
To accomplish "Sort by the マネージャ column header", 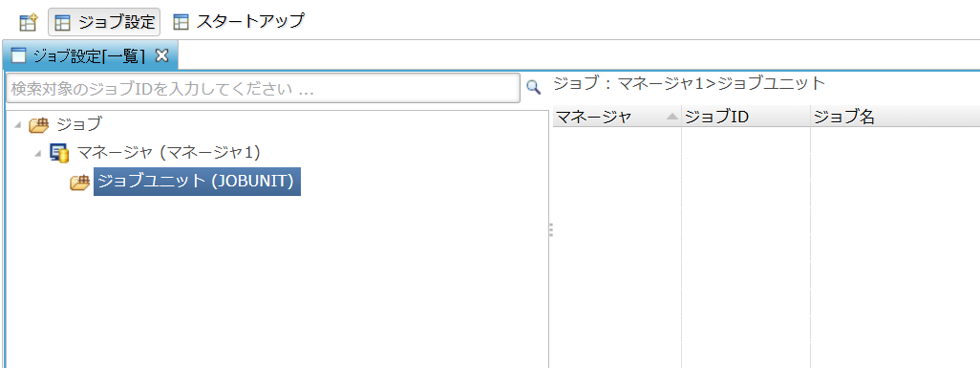I will click(616, 117).
